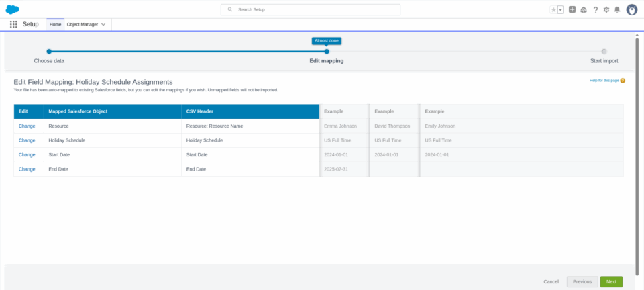Image resolution: width=644 pixels, height=290 pixels.
Task: Go to the Choose data step marker
Action: click(x=49, y=51)
